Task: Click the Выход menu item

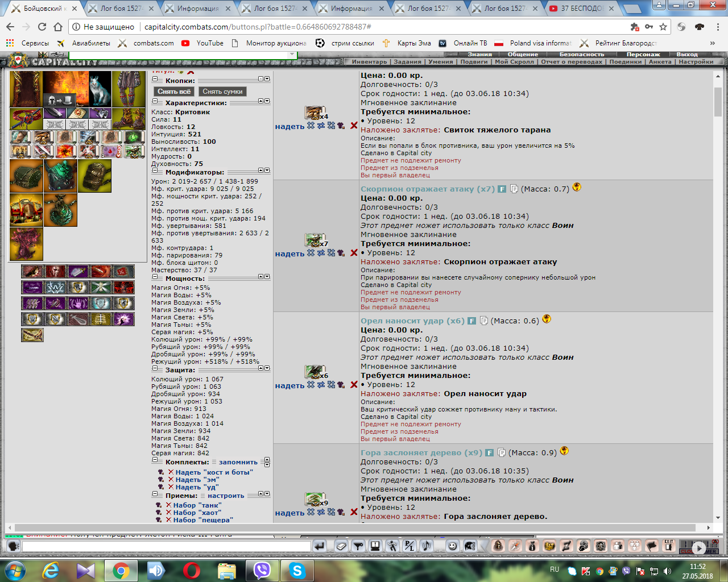Action: 687,55
